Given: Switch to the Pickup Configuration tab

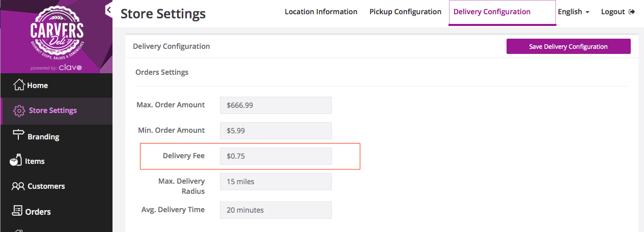Looking at the screenshot, I should pyautogui.click(x=405, y=12).
